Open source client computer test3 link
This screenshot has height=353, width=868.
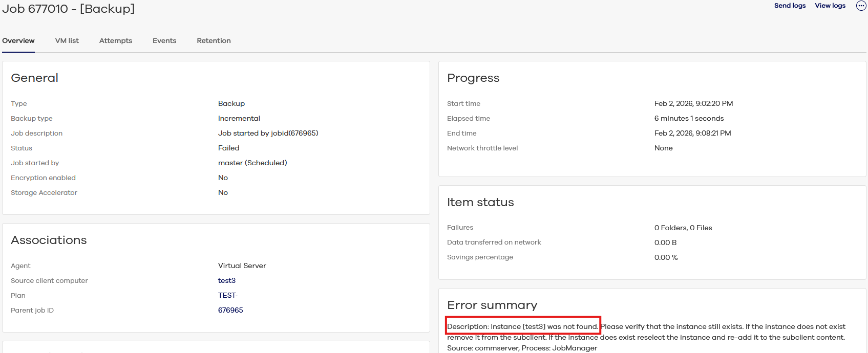coord(227,280)
